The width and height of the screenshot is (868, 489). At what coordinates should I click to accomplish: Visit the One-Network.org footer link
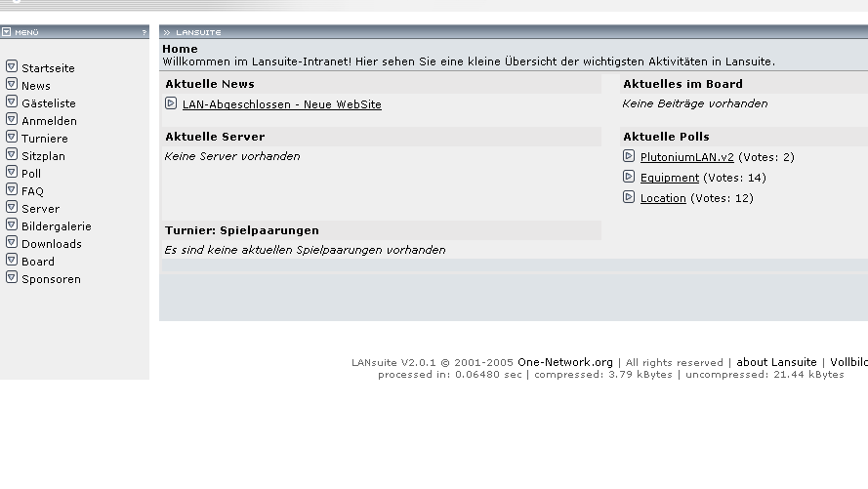(x=565, y=362)
